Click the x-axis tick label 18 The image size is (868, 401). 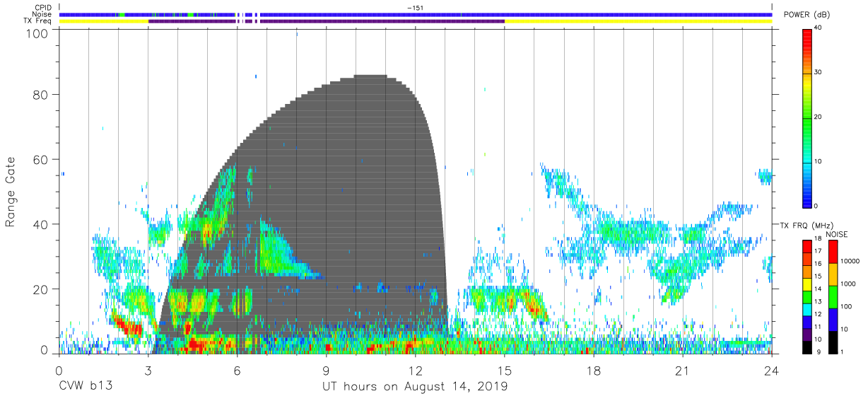tap(594, 369)
